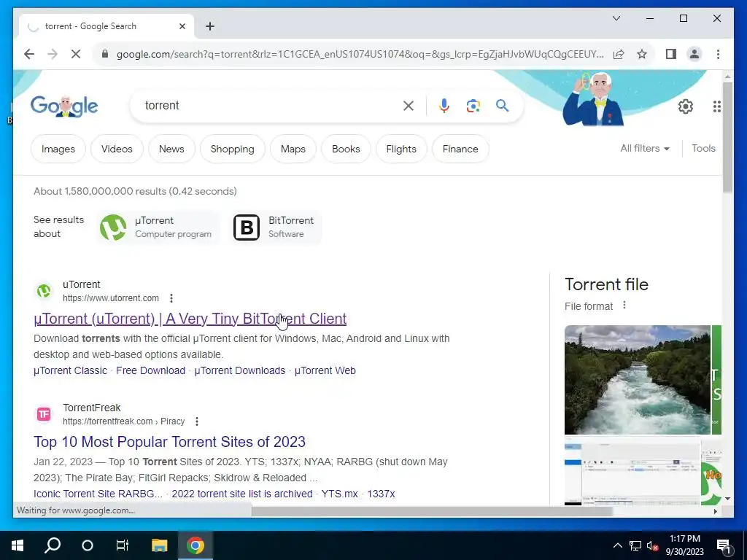Go back with the browser back arrow
747x560 pixels.
coord(29,54)
